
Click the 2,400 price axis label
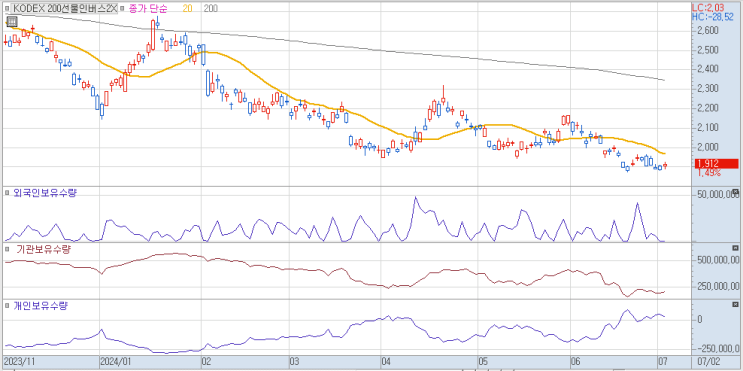tap(708, 70)
